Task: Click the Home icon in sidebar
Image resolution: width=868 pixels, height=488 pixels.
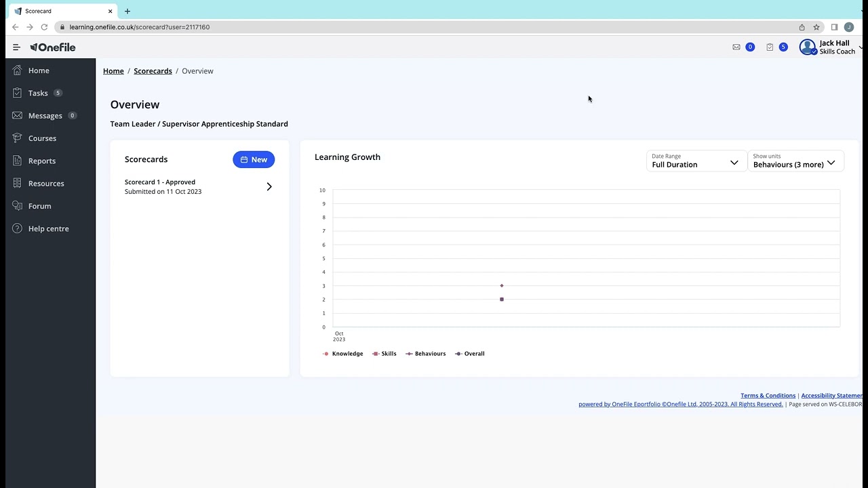Action: (x=17, y=70)
